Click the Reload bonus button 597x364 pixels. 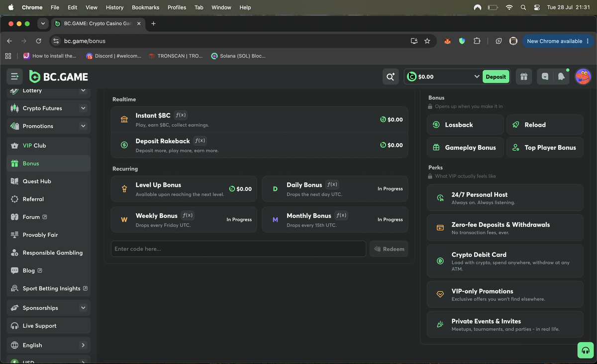pos(545,125)
